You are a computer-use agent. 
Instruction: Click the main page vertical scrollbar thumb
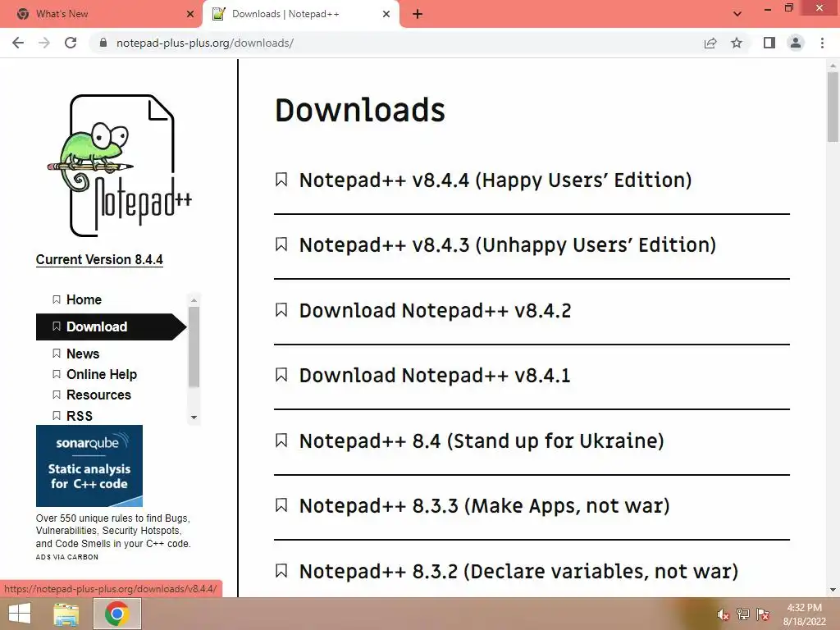point(833,107)
